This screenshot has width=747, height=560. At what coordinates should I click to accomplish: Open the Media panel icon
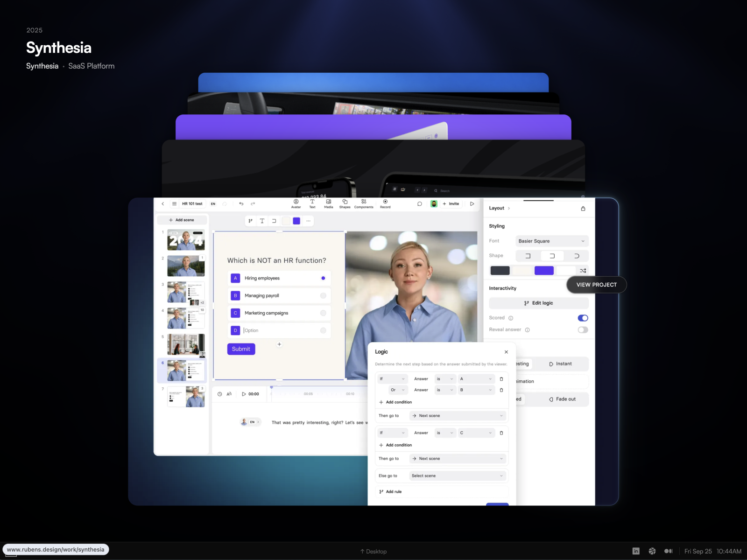pyautogui.click(x=329, y=203)
